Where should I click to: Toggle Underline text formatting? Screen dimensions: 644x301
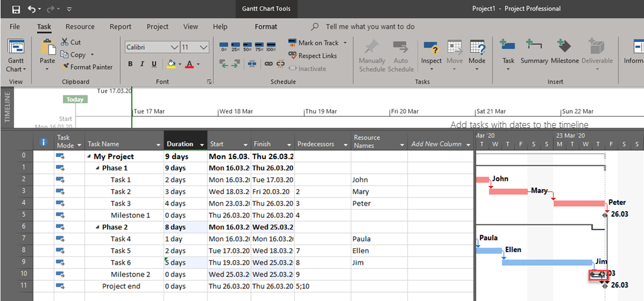(x=154, y=64)
